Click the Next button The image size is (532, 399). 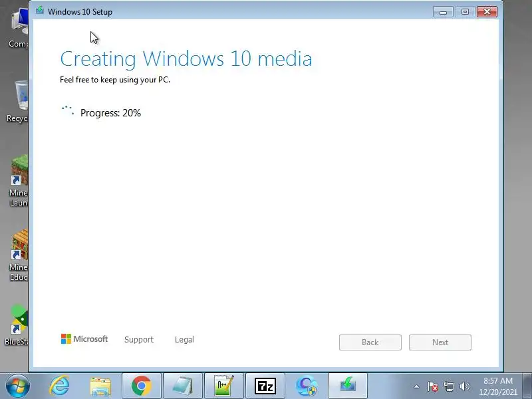[x=440, y=342]
